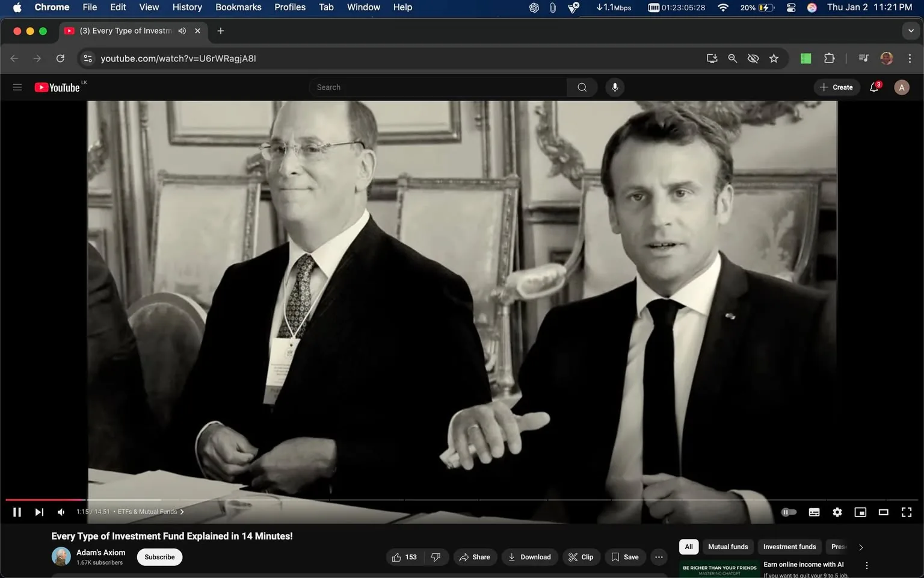This screenshot has height=578, width=924.
Task: Search with your voice microphone
Action: [614, 87]
